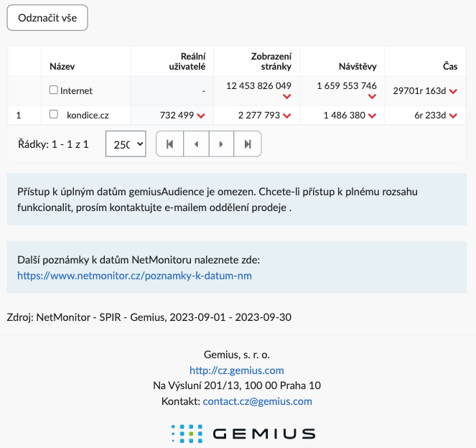Jump to last page of results

coord(248,144)
